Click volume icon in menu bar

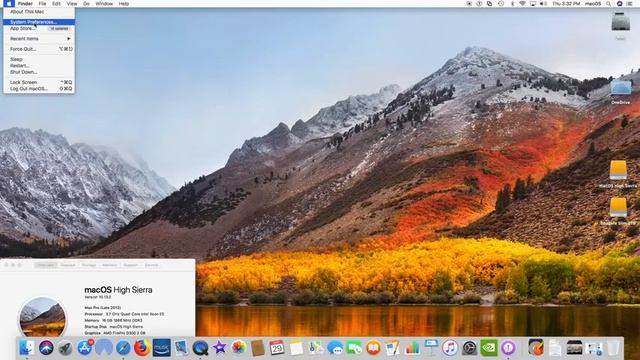coord(544,4)
